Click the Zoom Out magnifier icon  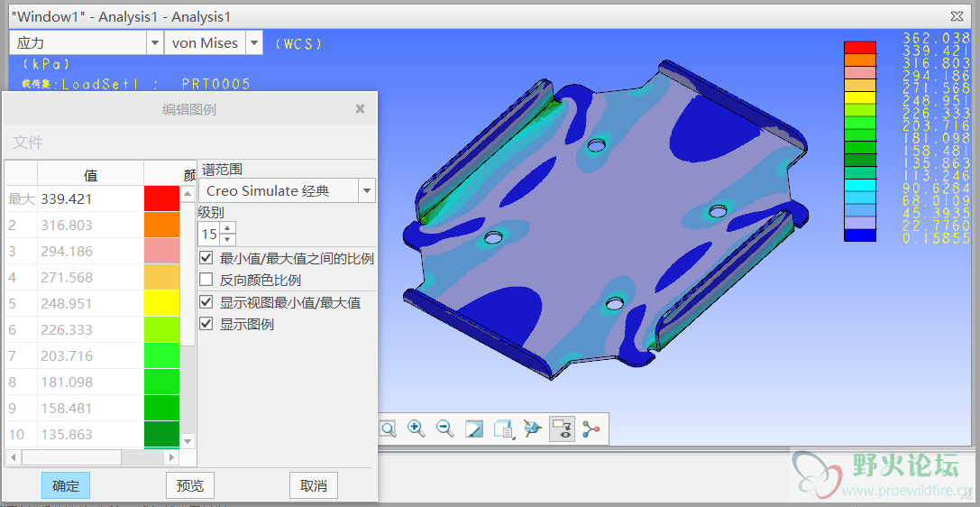(x=445, y=429)
